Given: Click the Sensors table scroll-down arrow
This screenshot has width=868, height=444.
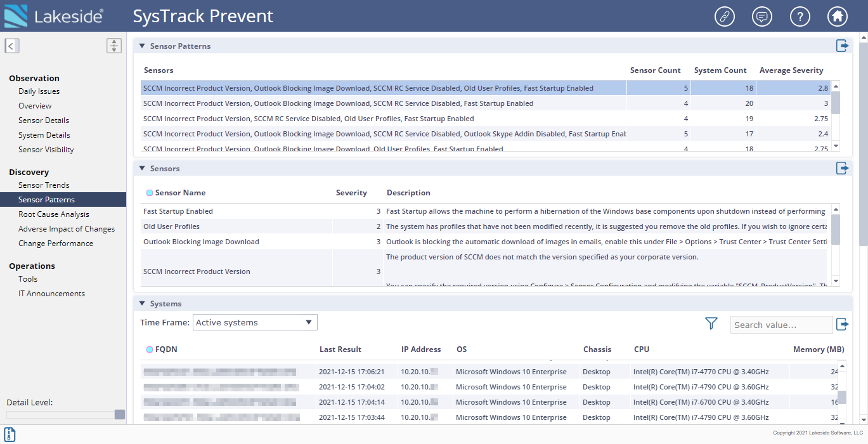Looking at the screenshot, I should (836, 281).
